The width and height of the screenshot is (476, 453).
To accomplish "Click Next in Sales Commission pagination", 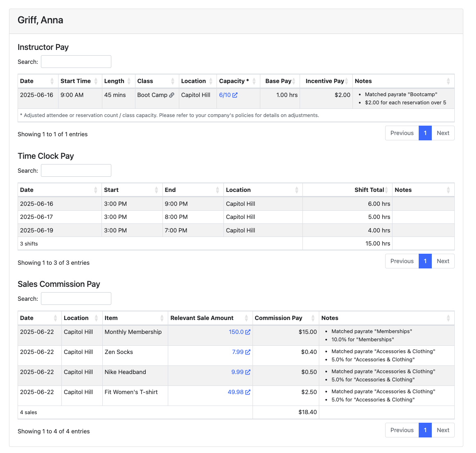I will click(x=443, y=430).
